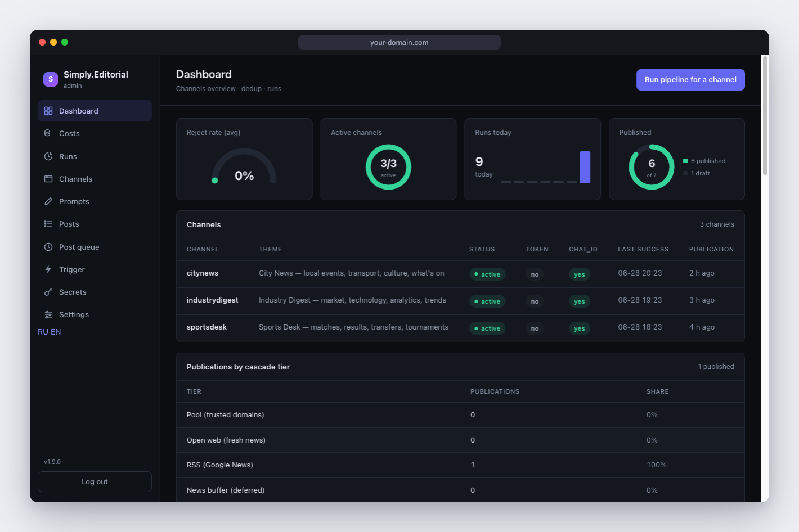Click the 'RSS (Google News)' tier row

pyautogui.click(x=460, y=465)
